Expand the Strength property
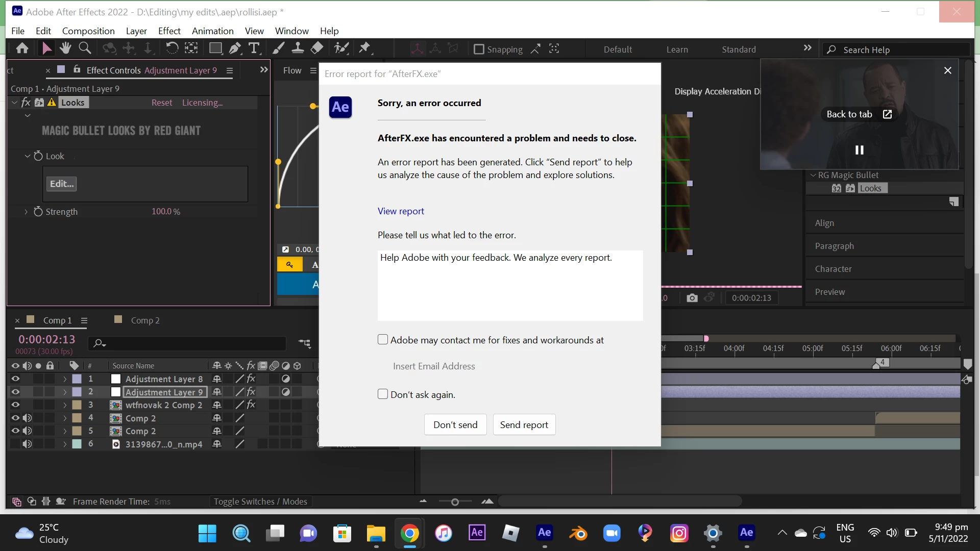This screenshot has height=551, width=980. [26, 212]
